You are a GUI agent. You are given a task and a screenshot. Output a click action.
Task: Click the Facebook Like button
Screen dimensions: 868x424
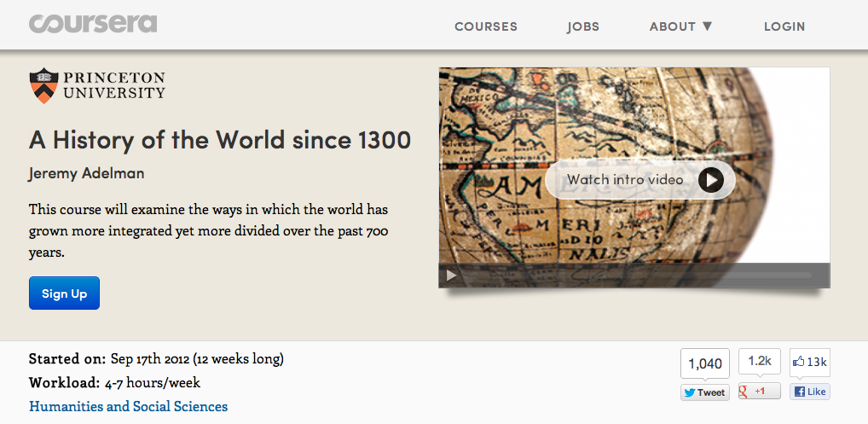coord(810,392)
